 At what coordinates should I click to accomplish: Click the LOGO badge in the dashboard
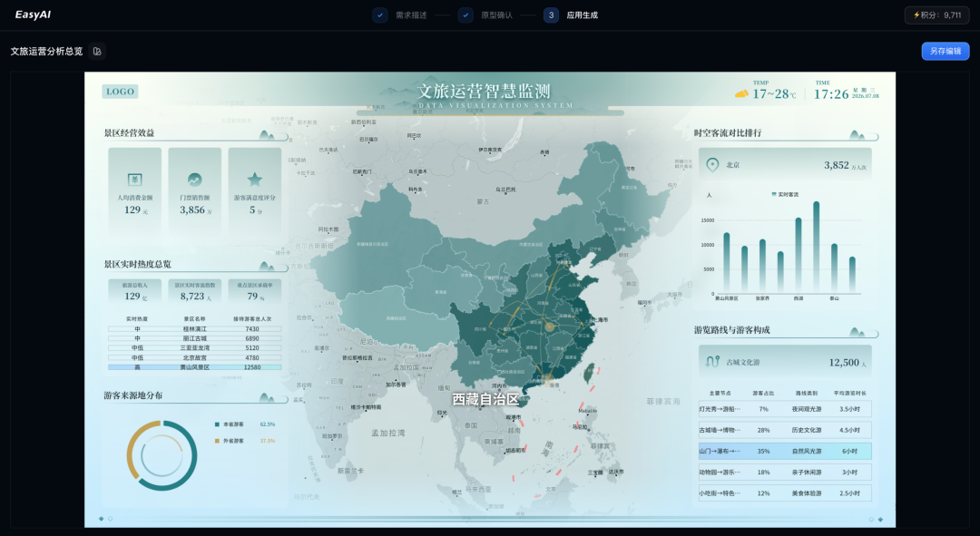coord(120,92)
